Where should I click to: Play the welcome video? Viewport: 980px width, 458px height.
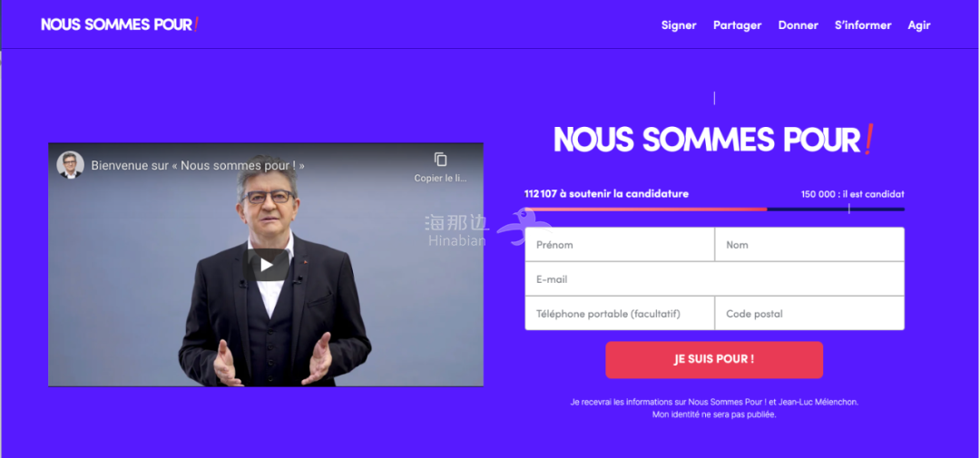(x=266, y=265)
